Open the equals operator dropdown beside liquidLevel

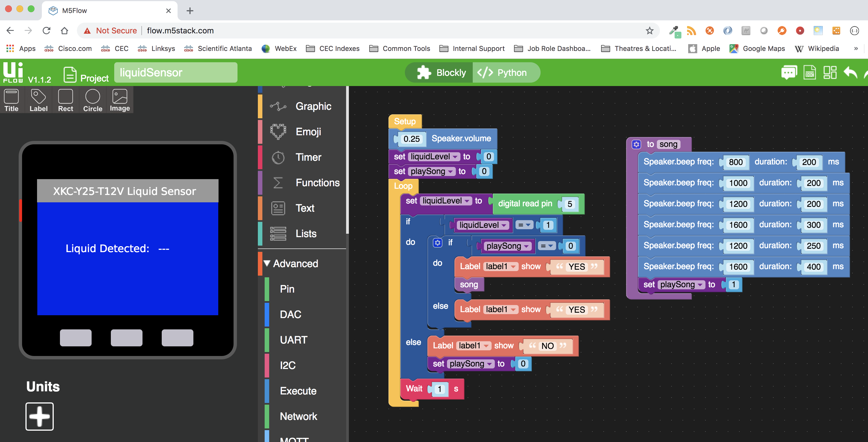tap(524, 225)
